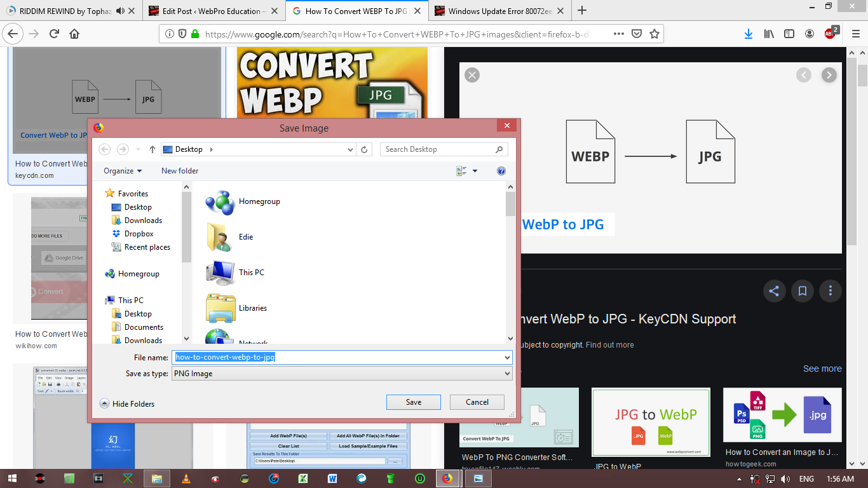This screenshot has width=868, height=488.
Task: Save page to Pocket icon
Action: (636, 34)
